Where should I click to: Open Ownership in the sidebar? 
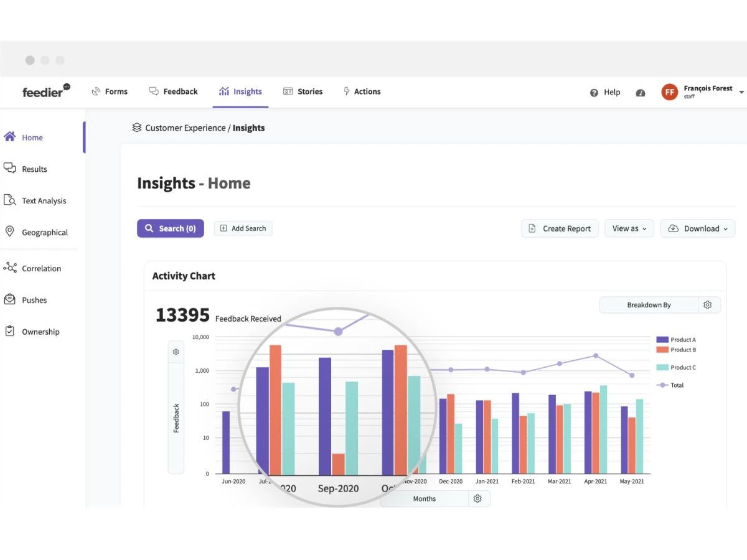[41, 332]
